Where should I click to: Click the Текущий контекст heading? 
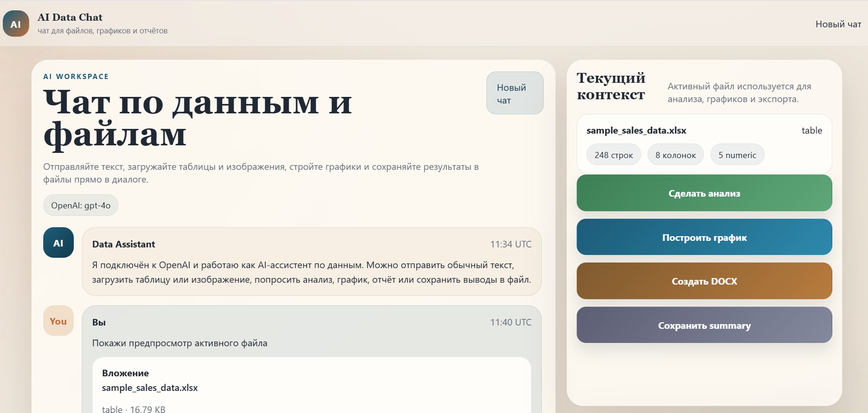pyautogui.click(x=611, y=86)
